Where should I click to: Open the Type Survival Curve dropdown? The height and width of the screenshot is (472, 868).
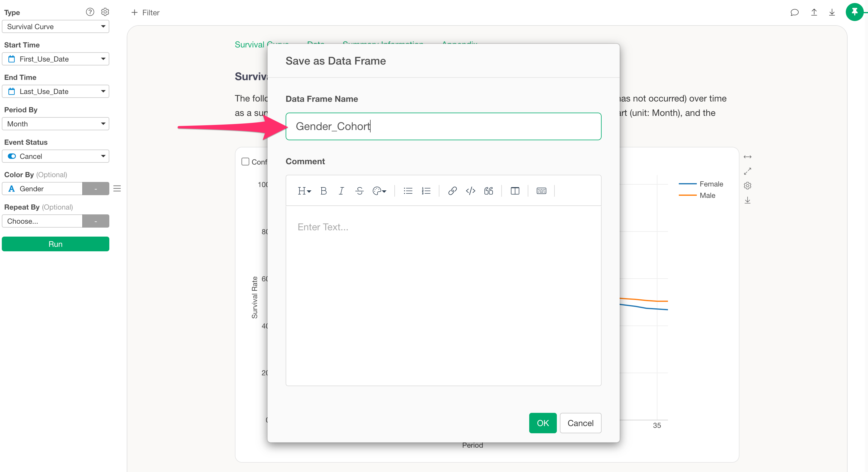[x=55, y=27]
